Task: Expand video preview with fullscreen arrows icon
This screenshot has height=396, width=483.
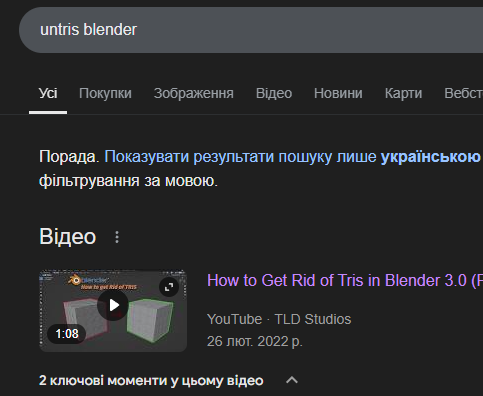Action: (x=169, y=287)
